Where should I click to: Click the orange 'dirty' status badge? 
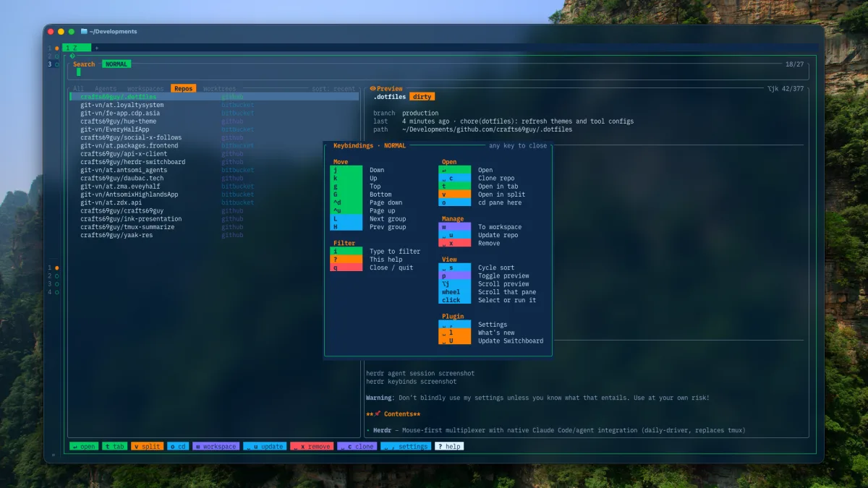[x=422, y=97]
